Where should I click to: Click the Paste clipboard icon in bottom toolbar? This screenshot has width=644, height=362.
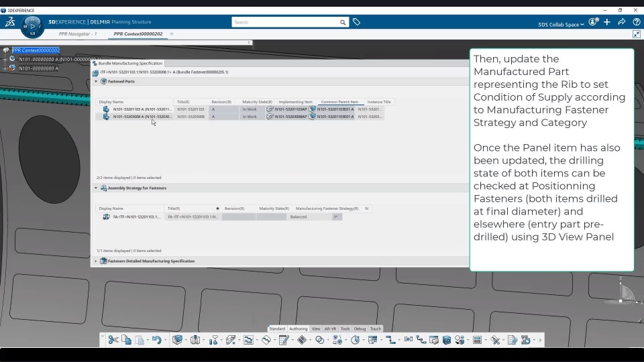[x=140, y=340]
